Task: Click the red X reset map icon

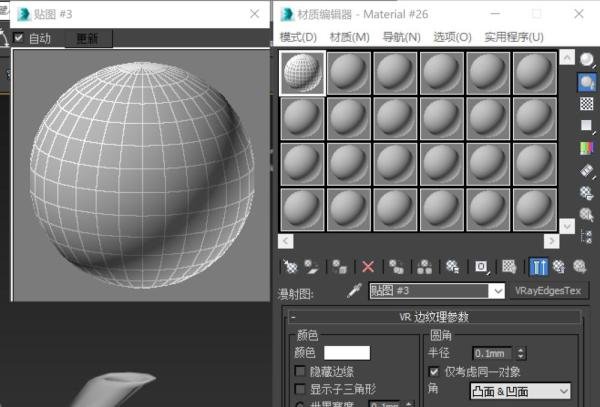Action: pos(368,266)
